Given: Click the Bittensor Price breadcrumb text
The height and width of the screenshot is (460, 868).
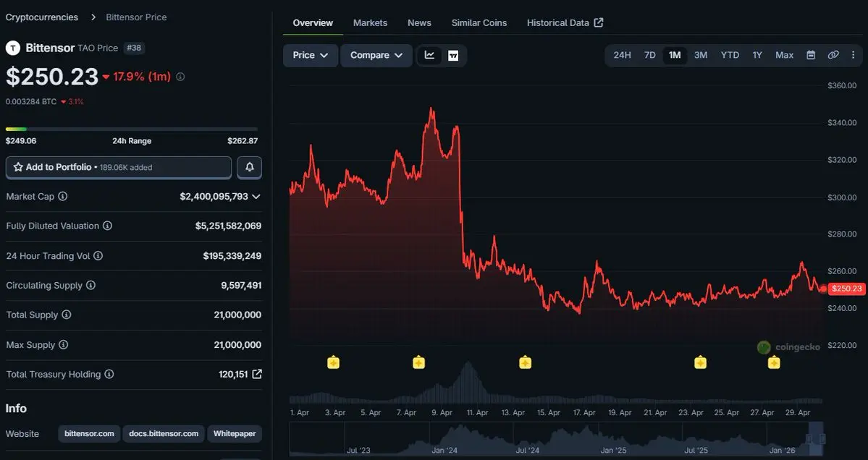Looking at the screenshot, I should click(x=136, y=17).
